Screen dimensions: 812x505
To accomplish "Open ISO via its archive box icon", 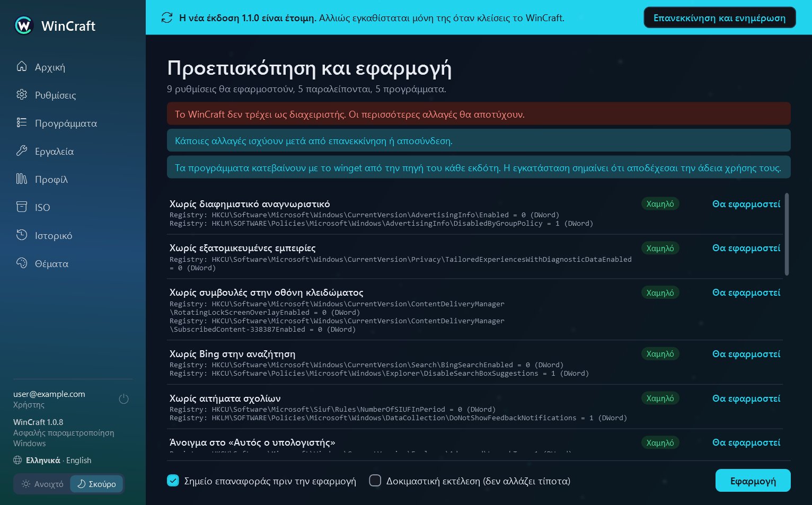I will [x=22, y=207].
